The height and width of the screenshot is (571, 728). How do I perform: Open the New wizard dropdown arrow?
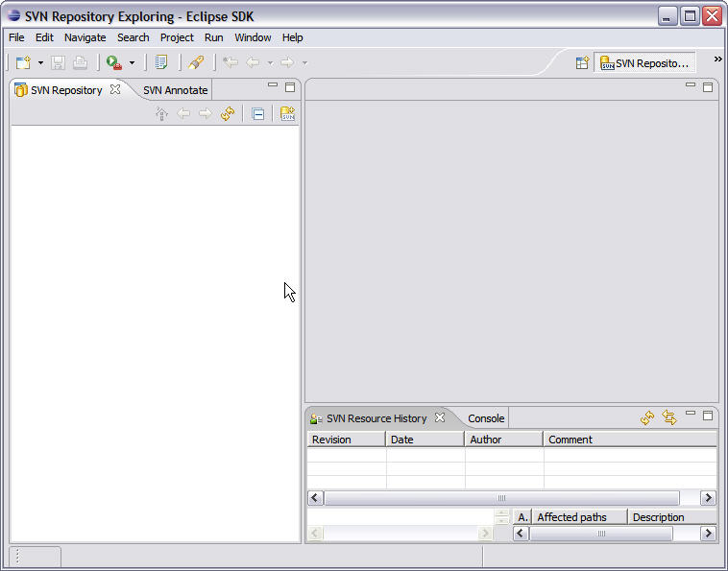40,63
